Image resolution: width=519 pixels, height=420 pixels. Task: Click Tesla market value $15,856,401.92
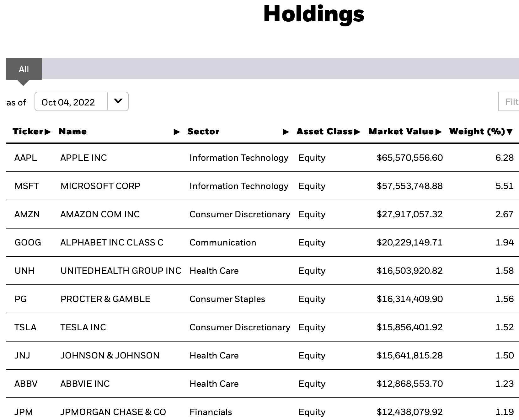410,327
